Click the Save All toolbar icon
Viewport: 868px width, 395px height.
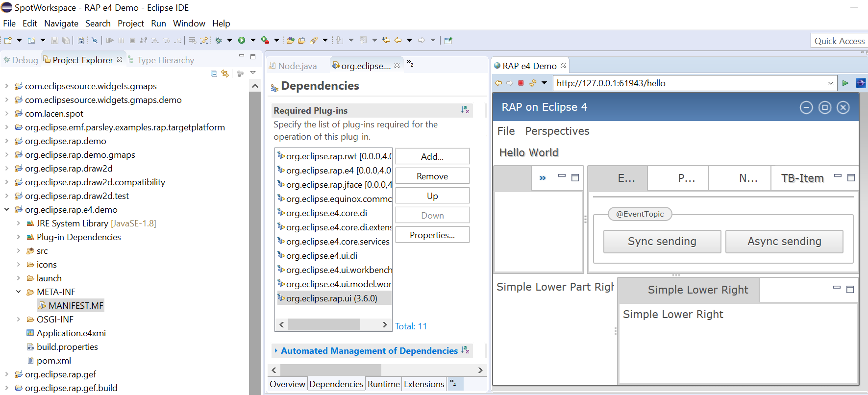click(x=66, y=41)
